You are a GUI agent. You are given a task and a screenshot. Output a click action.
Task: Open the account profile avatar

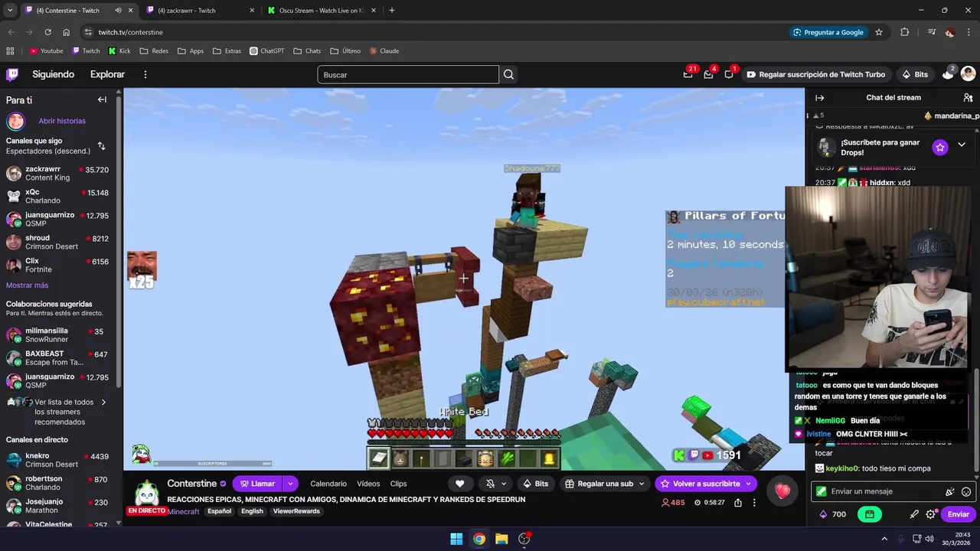[968, 74]
